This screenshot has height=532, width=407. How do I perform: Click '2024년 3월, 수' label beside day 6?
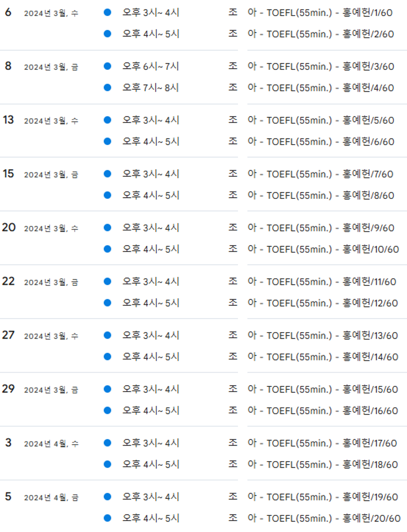(51, 13)
